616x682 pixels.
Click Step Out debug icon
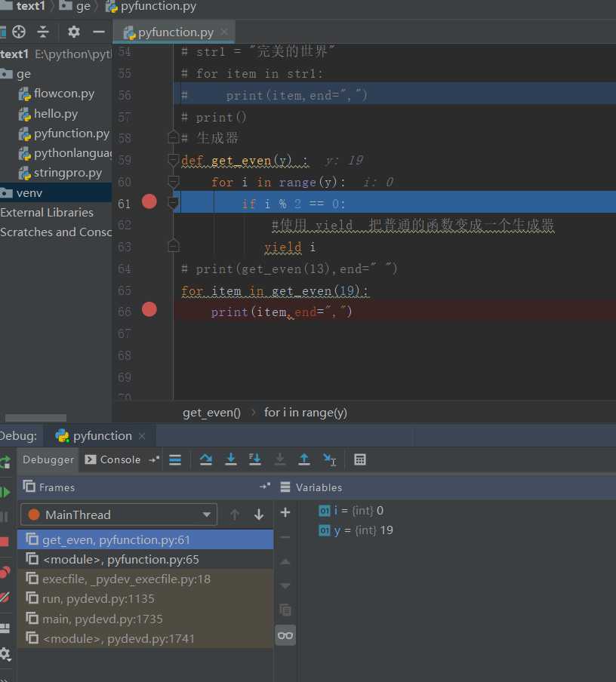click(304, 459)
